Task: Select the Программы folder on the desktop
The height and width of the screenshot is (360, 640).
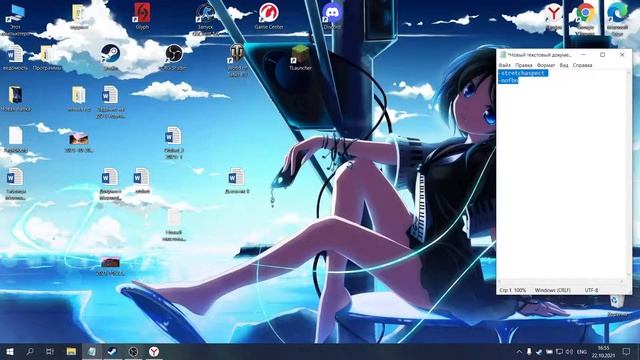Action: click(47, 58)
